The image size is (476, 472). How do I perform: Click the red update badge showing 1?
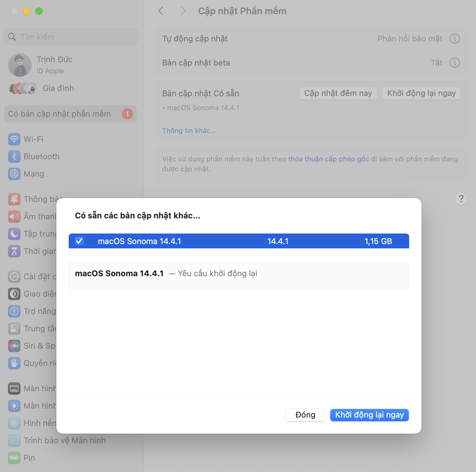[128, 114]
